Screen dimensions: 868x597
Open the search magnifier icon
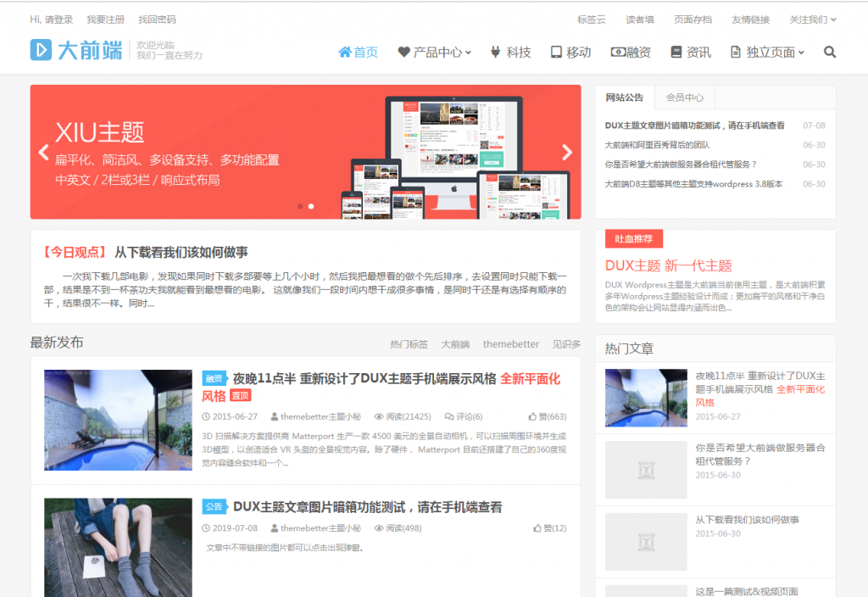tap(829, 52)
